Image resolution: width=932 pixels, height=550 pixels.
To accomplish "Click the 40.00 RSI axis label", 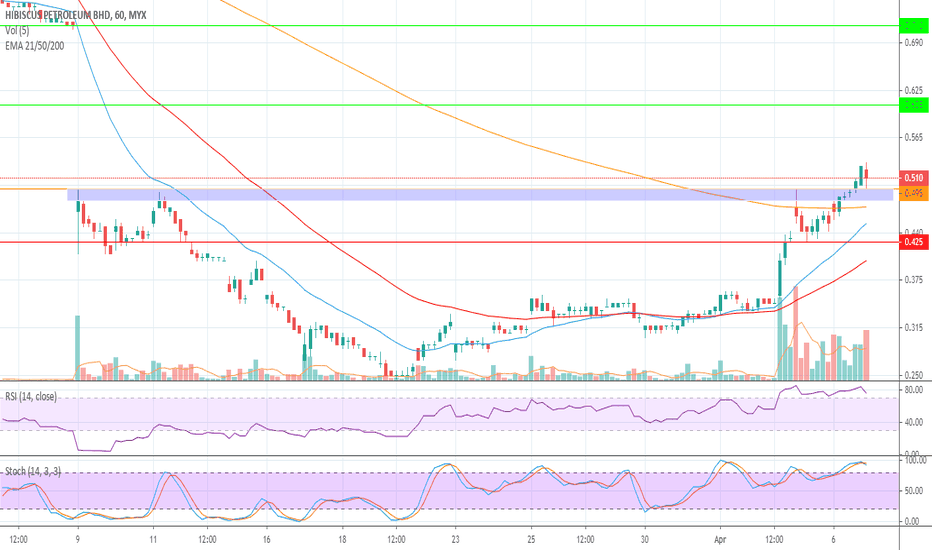I will point(914,423).
